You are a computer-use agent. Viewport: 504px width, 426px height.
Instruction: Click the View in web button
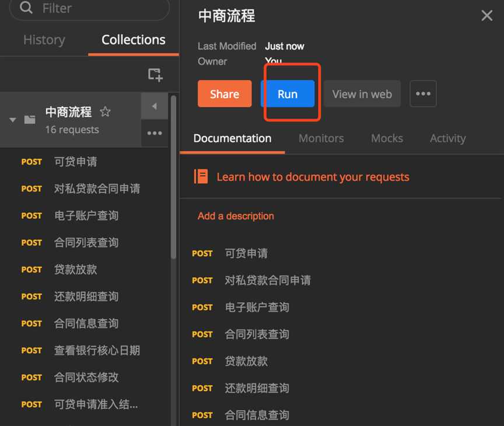pyautogui.click(x=362, y=94)
